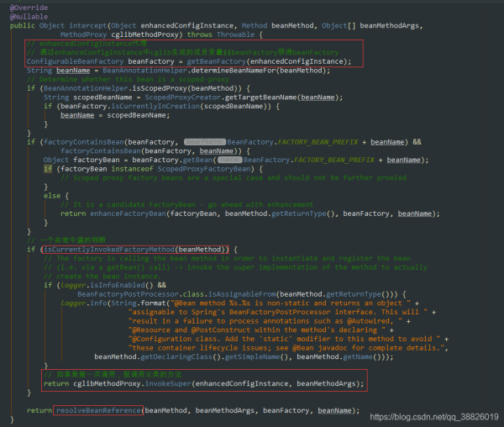
Task: Click the invokeSuper method call
Action: click(168, 383)
